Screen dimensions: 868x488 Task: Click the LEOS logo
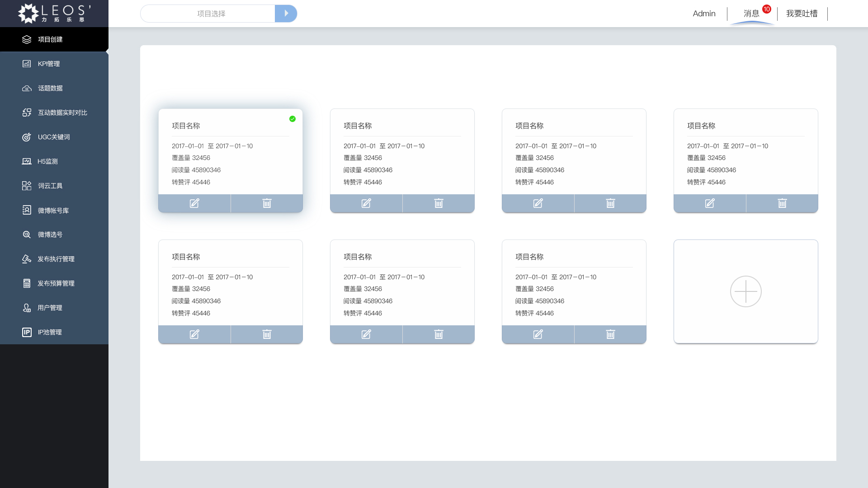[x=54, y=14]
